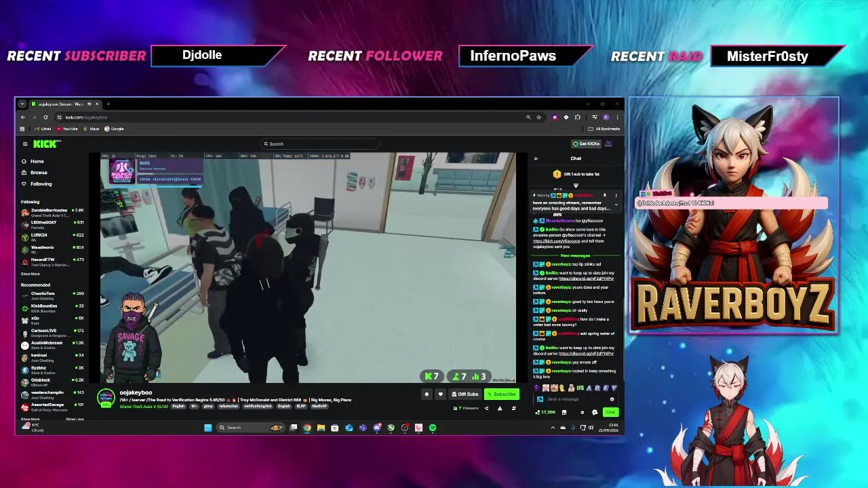Screen dimensions: 868x488
Task: Open KickBounties in Recommended list
Action: click(53, 308)
